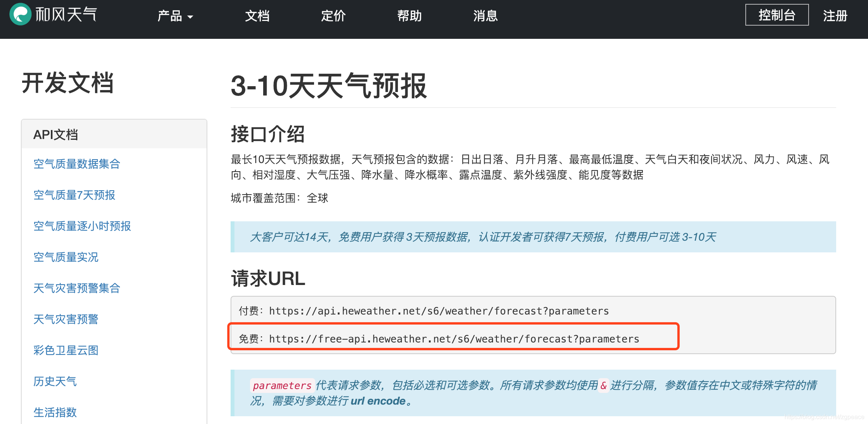868x424 pixels.
Task: Click the 最长10天天气预报数据 description paragraph
Action: point(530,167)
